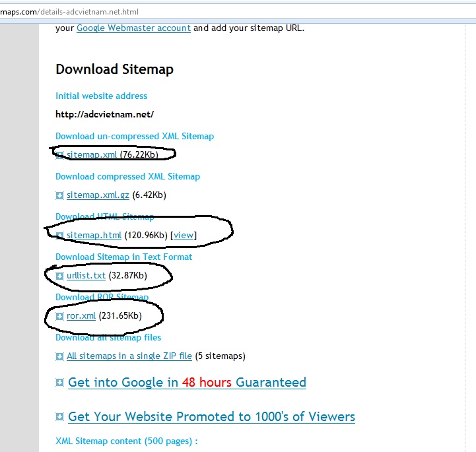The image size is (476, 452).
Task: Open Get into Google in 48 hours link
Action: coord(187,382)
